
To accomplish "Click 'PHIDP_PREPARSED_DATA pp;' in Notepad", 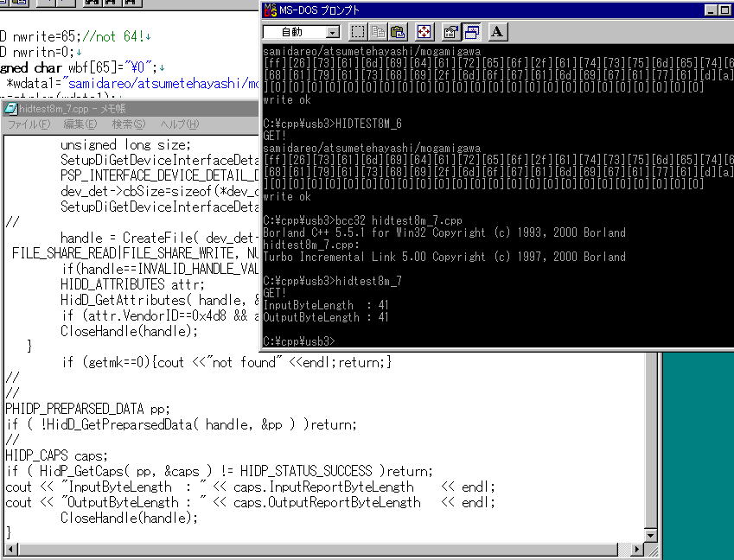I will 87,409.
